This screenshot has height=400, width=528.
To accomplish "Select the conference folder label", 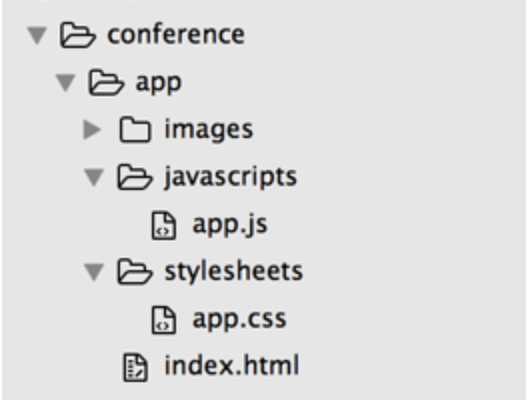I will [176, 35].
